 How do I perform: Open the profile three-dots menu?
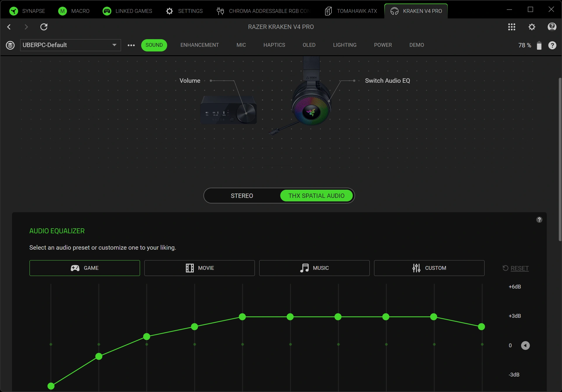(131, 45)
